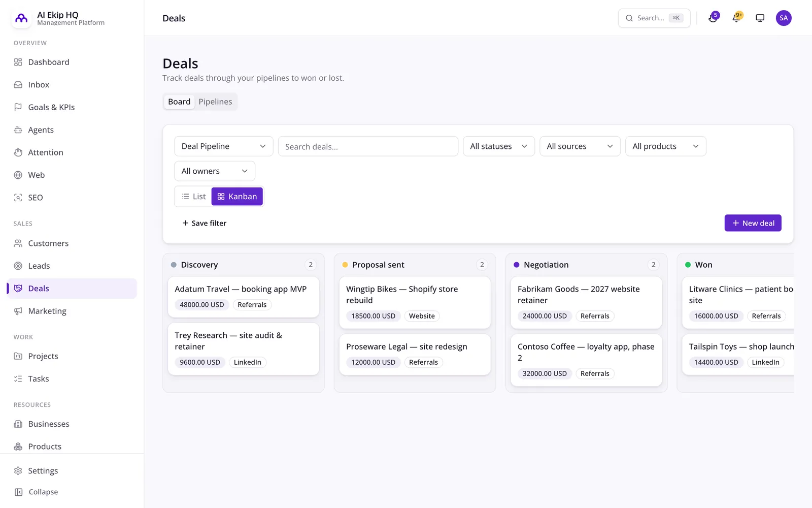Open Tailspin Toys shop launch deal
The width and height of the screenshot is (812, 508).
(x=738, y=355)
